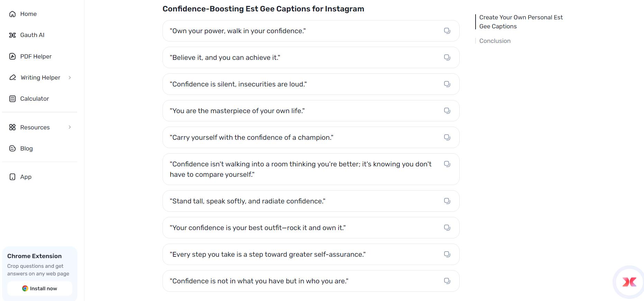The width and height of the screenshot is (644, 301).
Task: Open 'Create Your Own Personal Est Gee Captions' section
Action: 521,21
